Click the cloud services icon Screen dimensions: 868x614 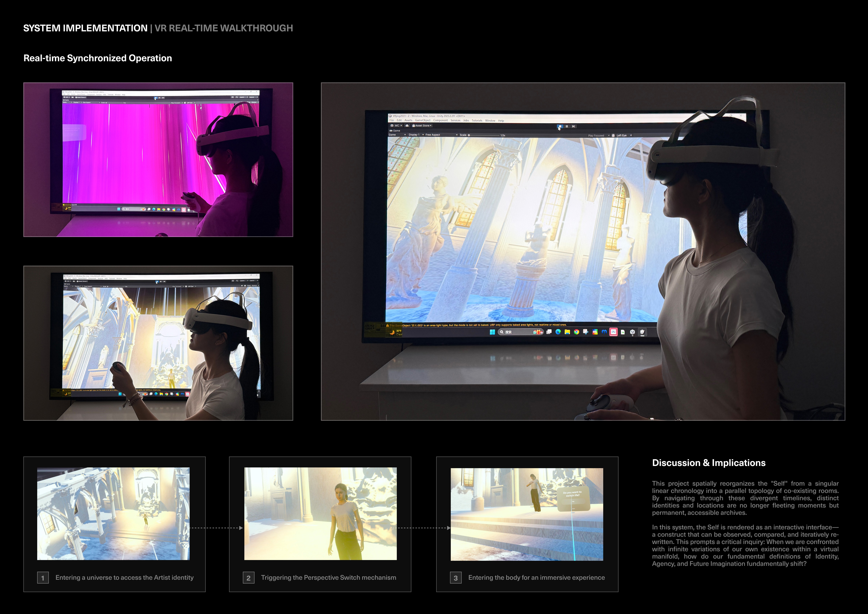[407, 126]
